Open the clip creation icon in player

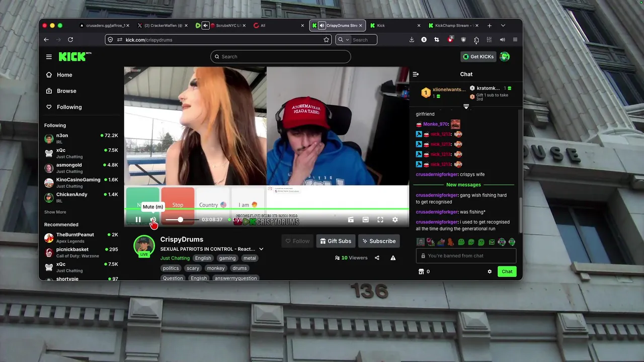[351, 220]
